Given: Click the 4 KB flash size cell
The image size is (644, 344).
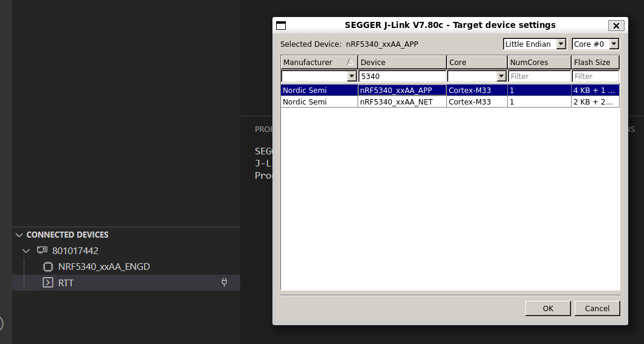Looking at the screenshot, I should pos(595,91).
